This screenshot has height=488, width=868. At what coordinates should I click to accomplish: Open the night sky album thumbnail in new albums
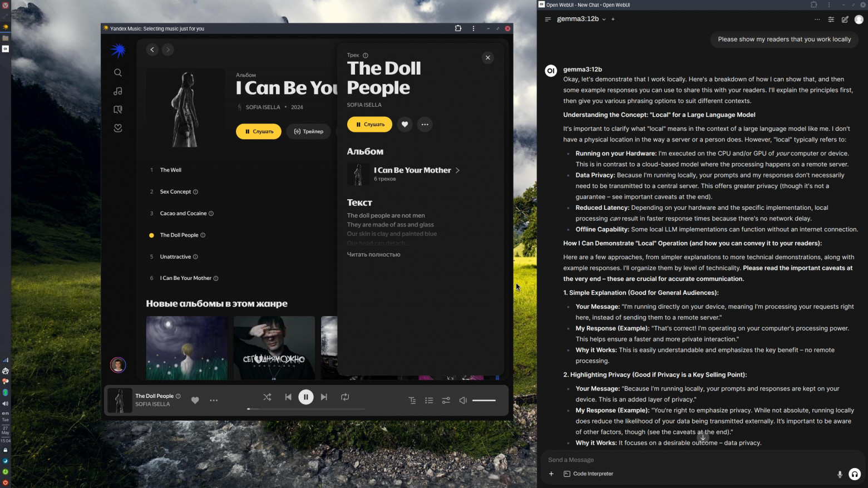point(187,348)
